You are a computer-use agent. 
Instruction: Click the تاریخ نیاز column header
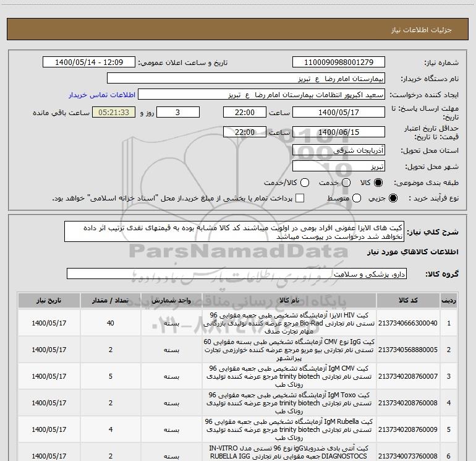click(49, 300)
